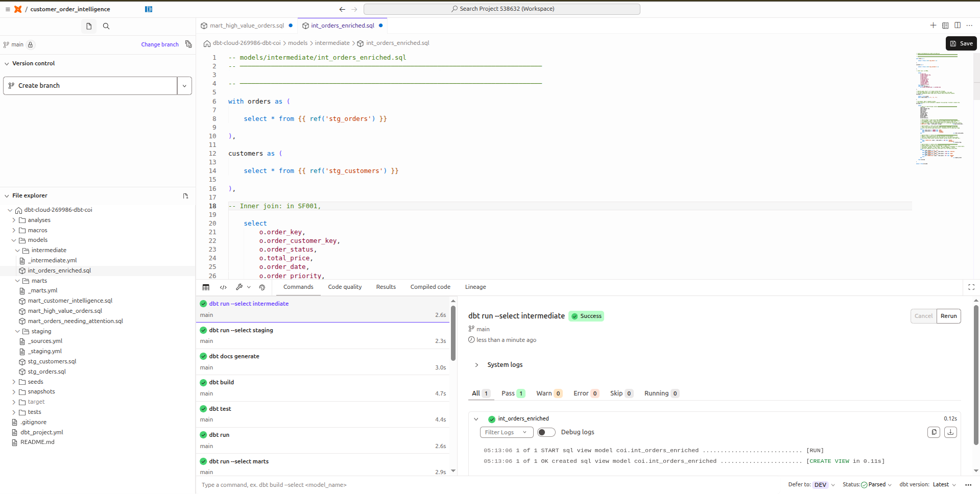Click models in the breadcrumb path

(298, 43)
